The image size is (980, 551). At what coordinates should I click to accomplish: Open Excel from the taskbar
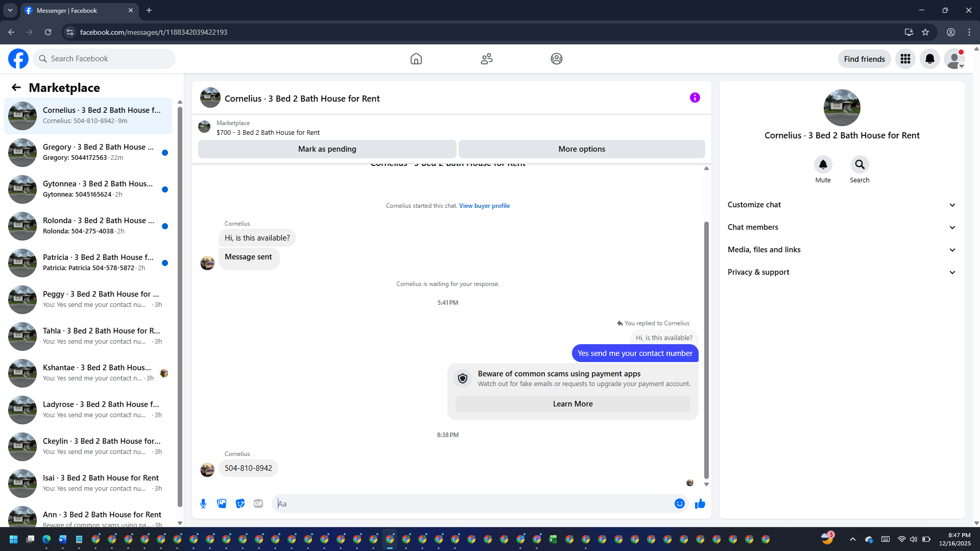click(x=553, y=539)
